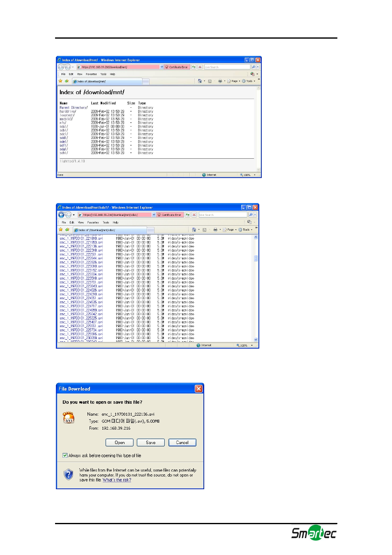Click scroll-up arrow in the sda1 window
Screen dimensions: 392x555
pyautogui.click(x=256, y=237)
